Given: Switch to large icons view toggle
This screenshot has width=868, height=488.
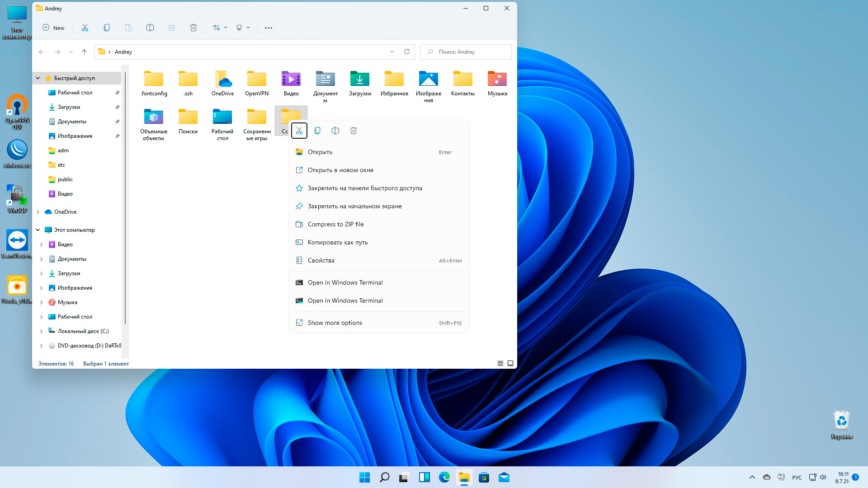Looking at the screenshot, I should tap(510, 363).
